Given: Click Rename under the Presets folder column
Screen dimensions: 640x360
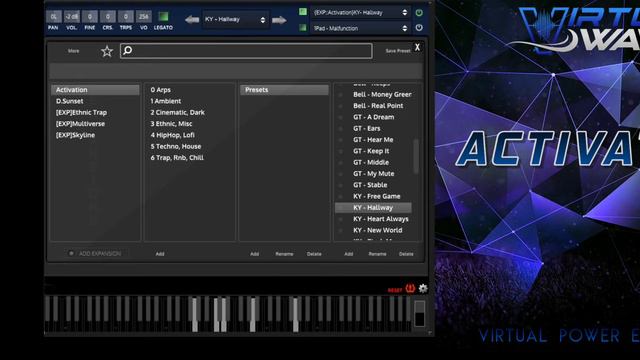Looking at the screenshot, I should tap(284, 254).
